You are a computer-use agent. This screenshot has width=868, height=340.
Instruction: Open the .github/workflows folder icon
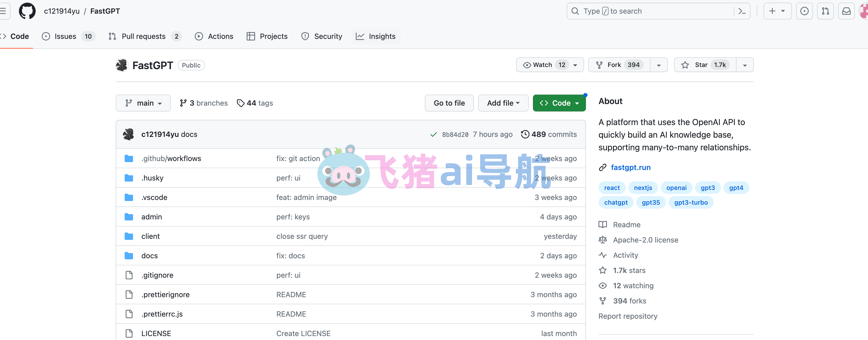[x=129, y=158]
